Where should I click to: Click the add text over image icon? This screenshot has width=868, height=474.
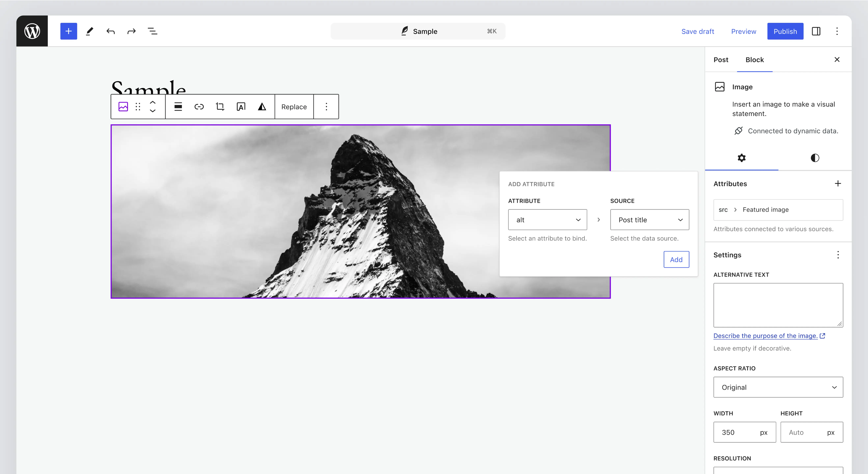tap(241, 107)
